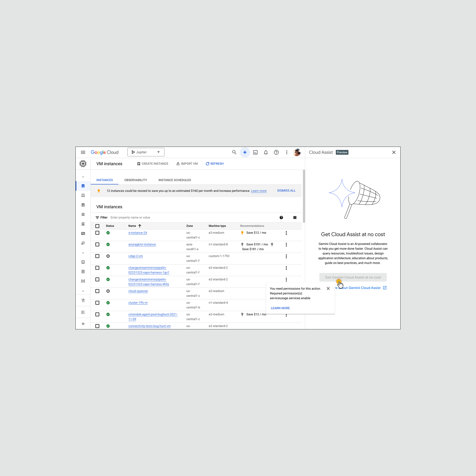Open the help question mark in the top bar
The height and width of the screenshot is (476, 476).
276,152
